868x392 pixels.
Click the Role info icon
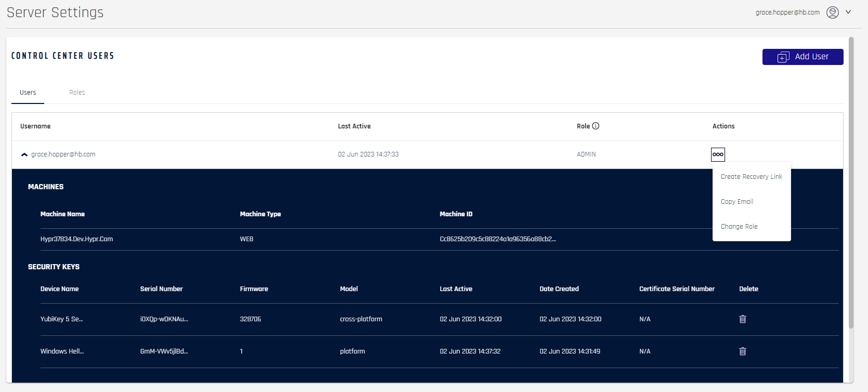coord(596,126)
